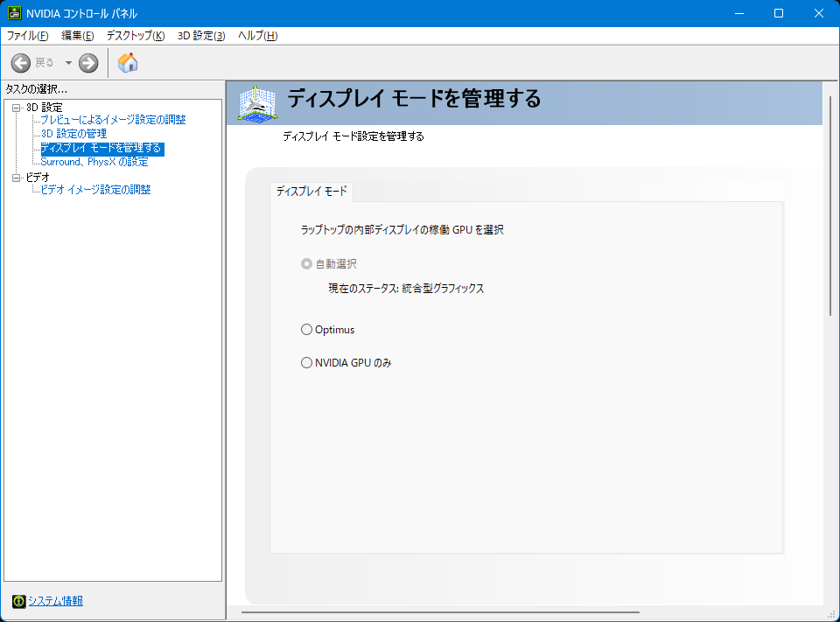
Task: Click the display mode header 3D icon
Action: [257, 103]
